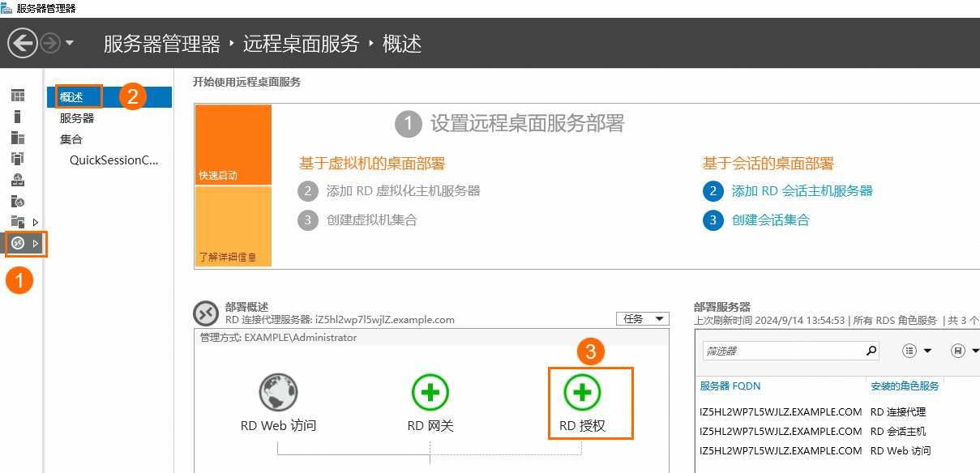The height and width of the screenshot is (473, 980).
Task: Select the All Servers sidebar icon
Action: 18,138
